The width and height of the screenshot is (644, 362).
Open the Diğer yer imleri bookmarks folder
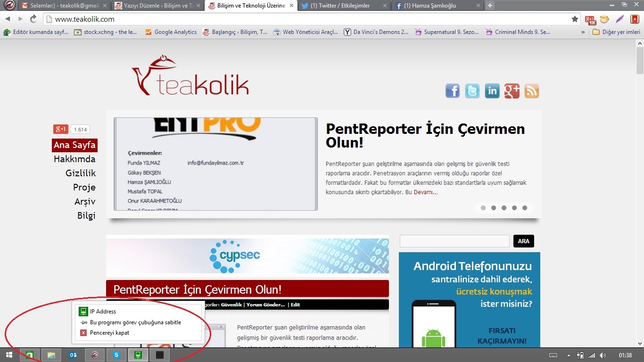tap(617, 32)
